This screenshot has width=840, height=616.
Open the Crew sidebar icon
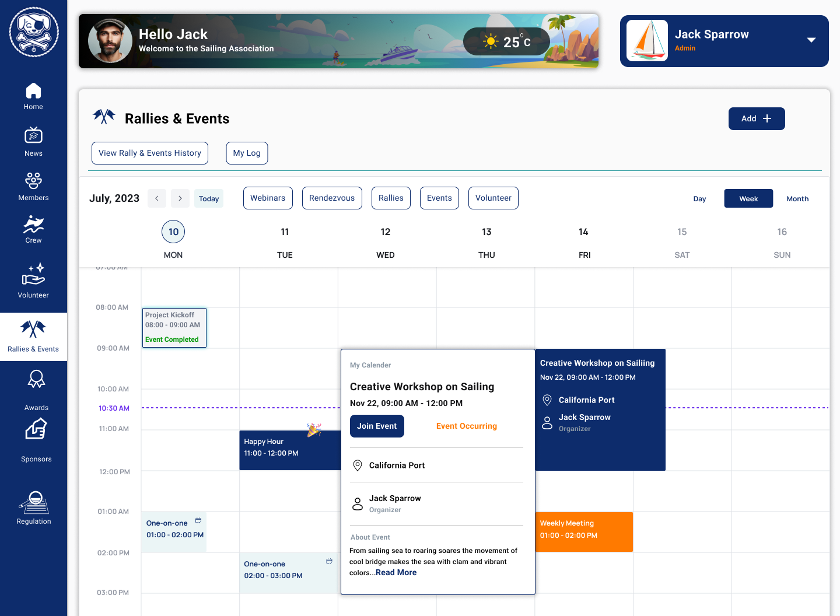click(33, 225)
